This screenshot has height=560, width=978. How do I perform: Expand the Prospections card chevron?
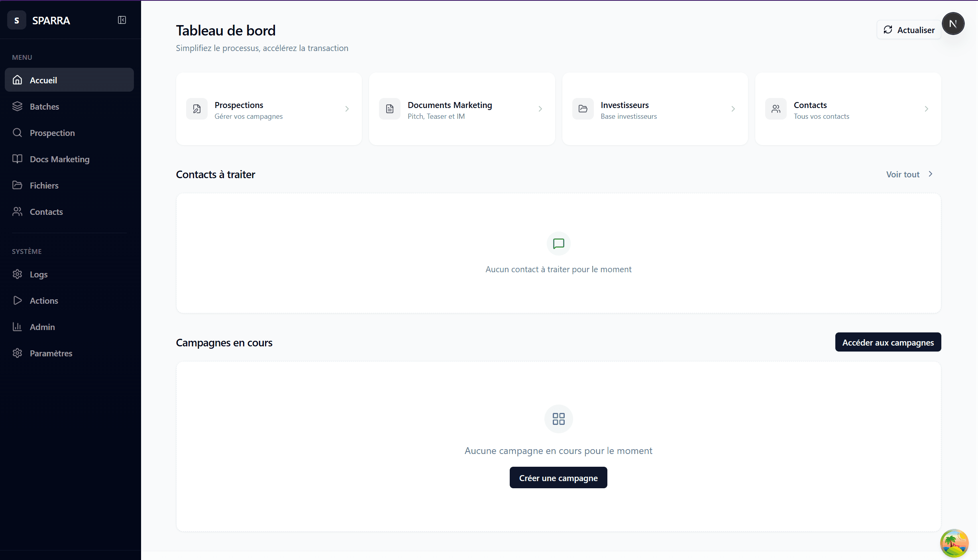(x=347, y=109)
